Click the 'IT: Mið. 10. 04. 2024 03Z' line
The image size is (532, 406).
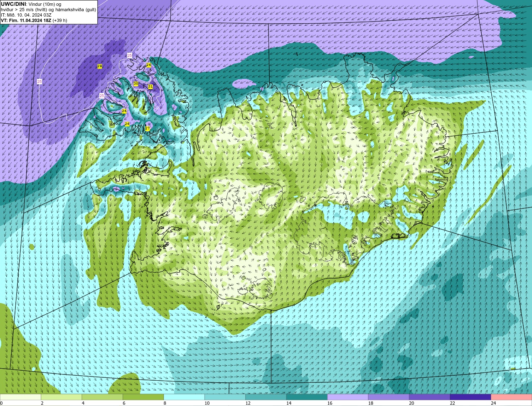[x=26, y=15]
